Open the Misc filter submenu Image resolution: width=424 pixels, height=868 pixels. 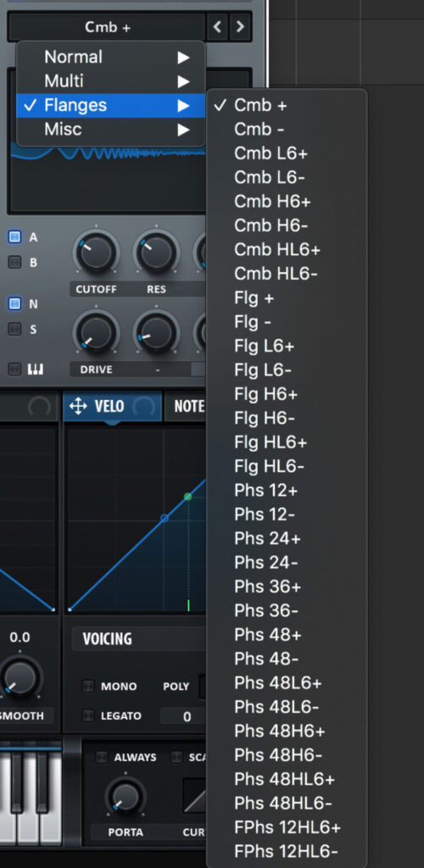(x=111, y=130)
